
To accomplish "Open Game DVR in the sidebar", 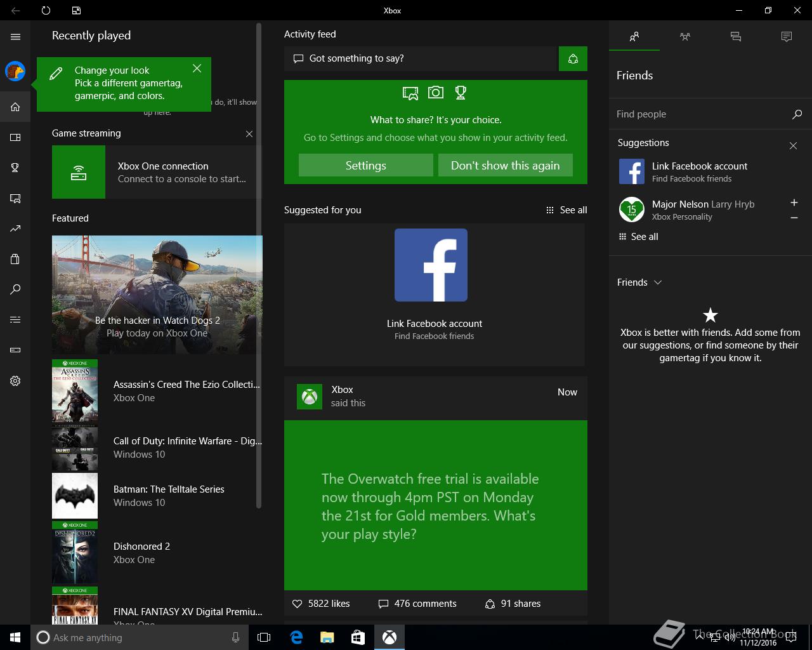I will coord(15,198).
